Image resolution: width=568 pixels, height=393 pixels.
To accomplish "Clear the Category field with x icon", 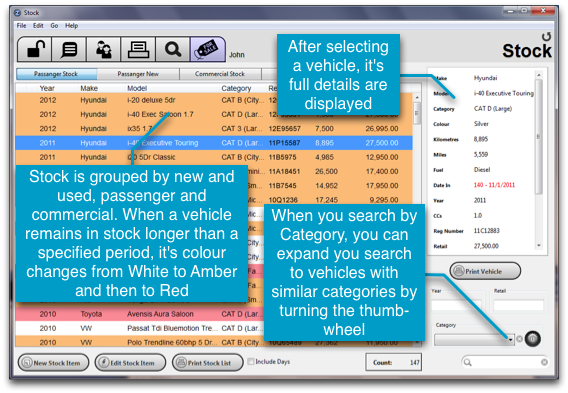I will pyautogui.click(x=519, y=339).
